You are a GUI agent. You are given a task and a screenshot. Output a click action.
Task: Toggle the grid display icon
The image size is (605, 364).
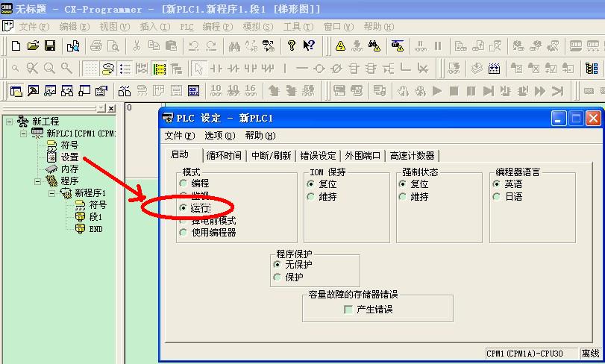pyautogui.click(x=90, y=69)
